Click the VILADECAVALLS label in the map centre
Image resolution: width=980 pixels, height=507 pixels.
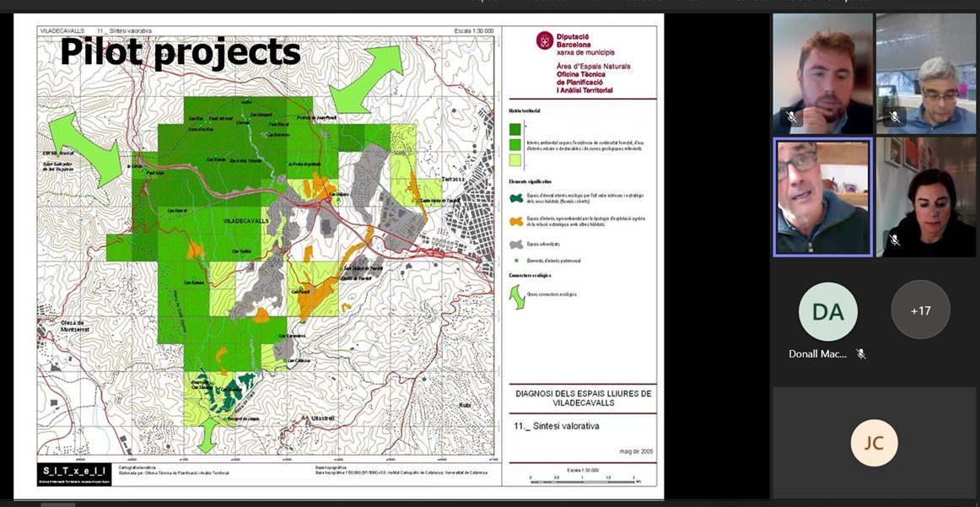245,222
